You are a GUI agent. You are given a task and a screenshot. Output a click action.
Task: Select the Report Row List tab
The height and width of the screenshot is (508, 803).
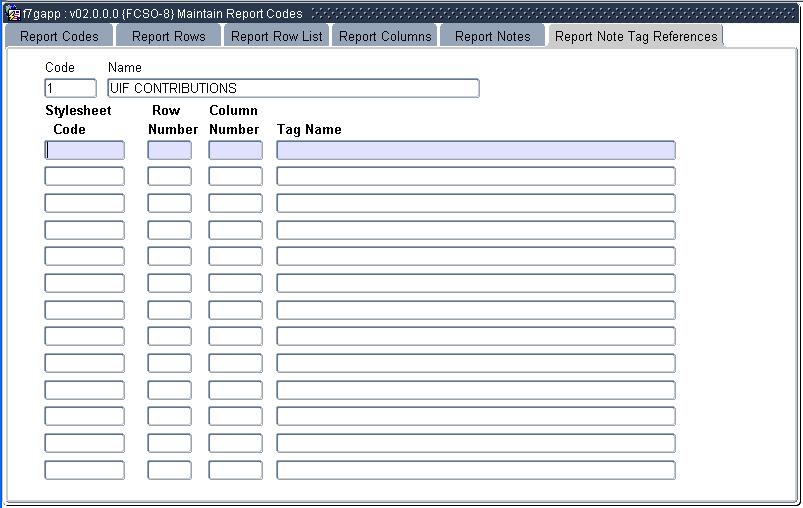point(276,36)
